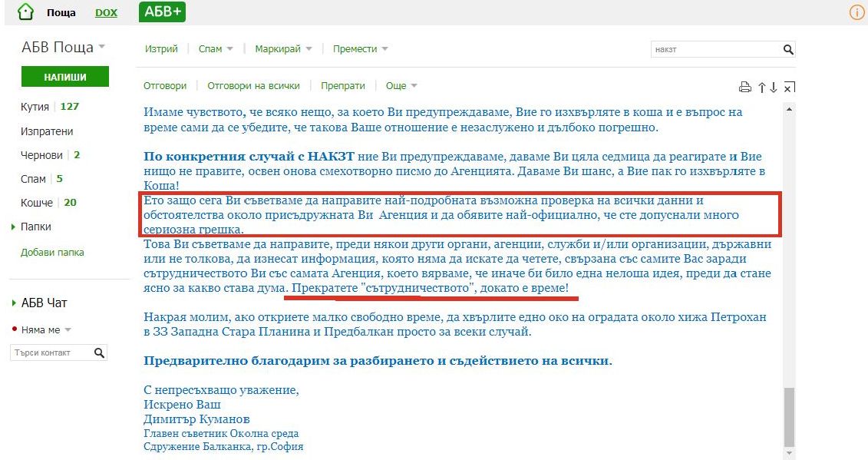Screen dimensions: 868x460
Task: Print the open email message
Action: point(744,87)
